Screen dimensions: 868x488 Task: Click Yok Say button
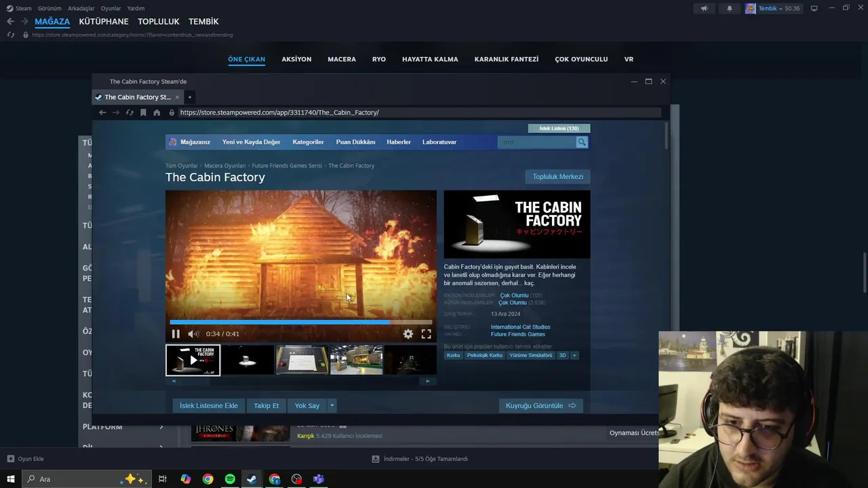[307, 405]
